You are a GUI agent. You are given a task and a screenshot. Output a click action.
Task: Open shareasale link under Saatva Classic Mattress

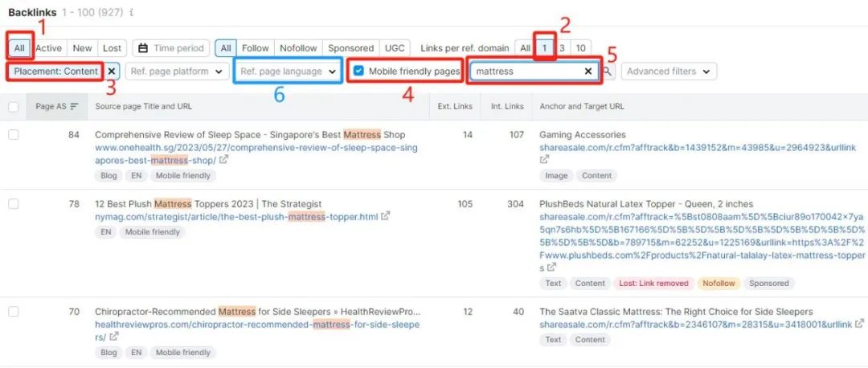pos(696,325)
